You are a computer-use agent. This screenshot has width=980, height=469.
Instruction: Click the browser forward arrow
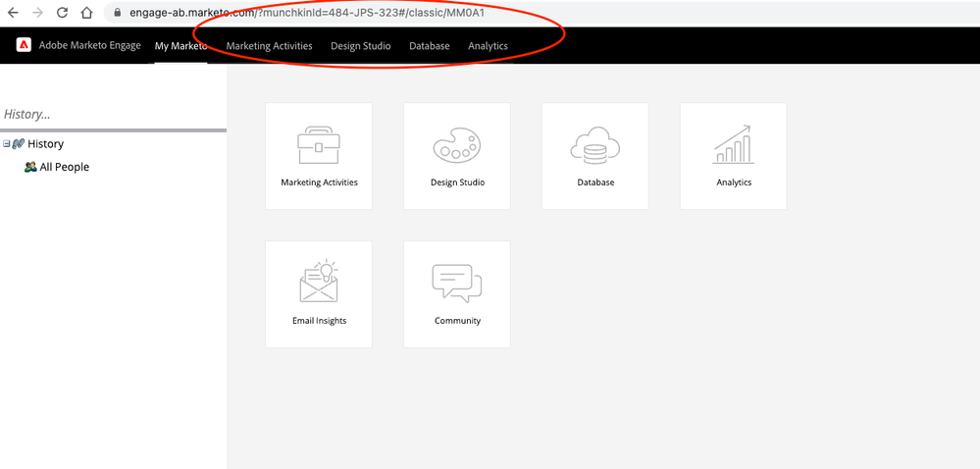37,13
